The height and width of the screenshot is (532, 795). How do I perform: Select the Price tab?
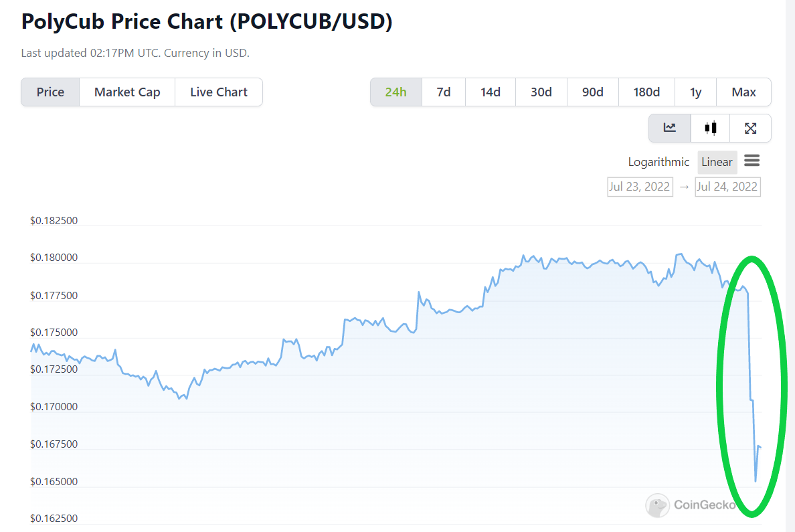click(x=50, y=92)
